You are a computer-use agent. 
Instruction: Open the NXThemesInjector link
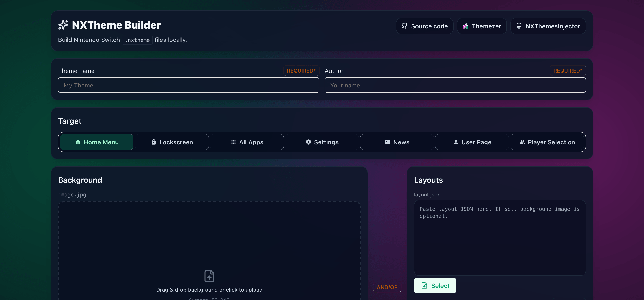(548, 26)
